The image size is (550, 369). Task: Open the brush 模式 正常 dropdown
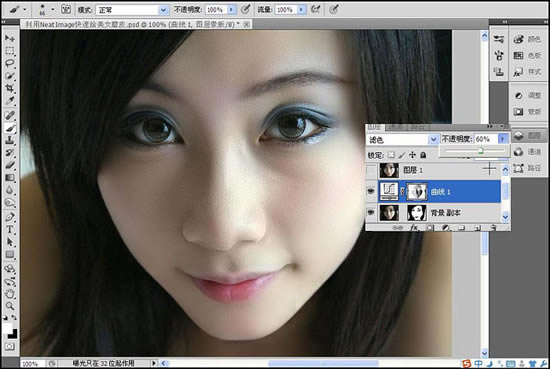(132, 10)
